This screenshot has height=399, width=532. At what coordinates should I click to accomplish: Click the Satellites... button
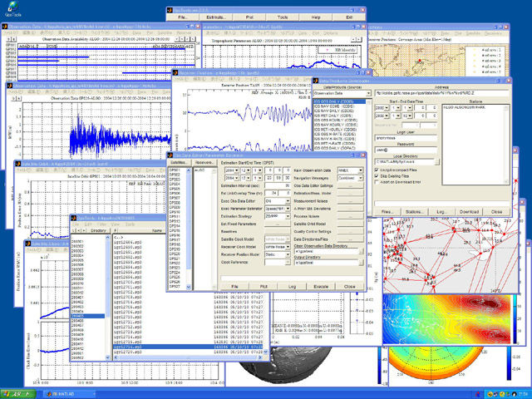[x=180, y=163]
